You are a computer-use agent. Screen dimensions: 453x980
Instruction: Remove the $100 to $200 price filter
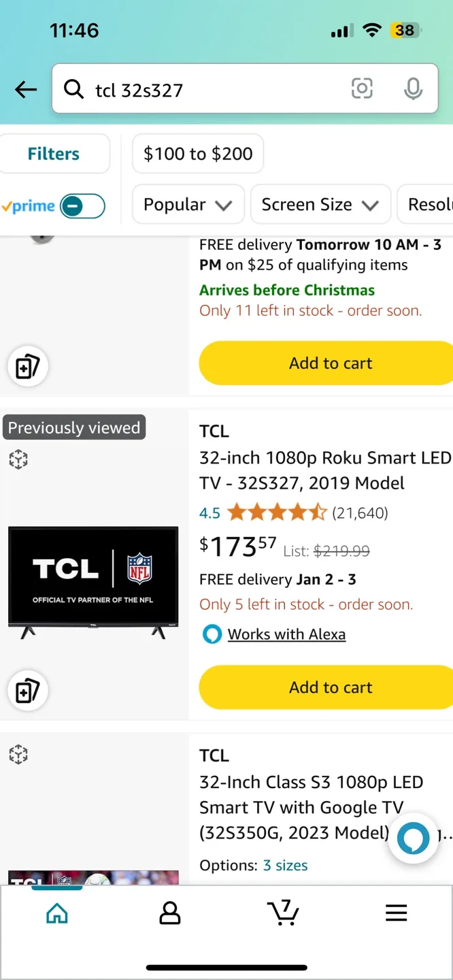[197, 154]
